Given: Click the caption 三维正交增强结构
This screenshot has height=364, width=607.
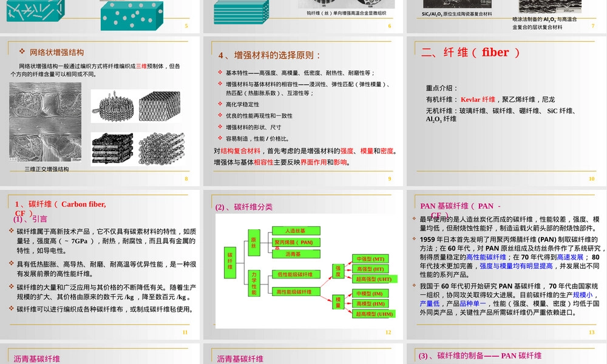Looking at the screenshot, I should click(47, 169).
